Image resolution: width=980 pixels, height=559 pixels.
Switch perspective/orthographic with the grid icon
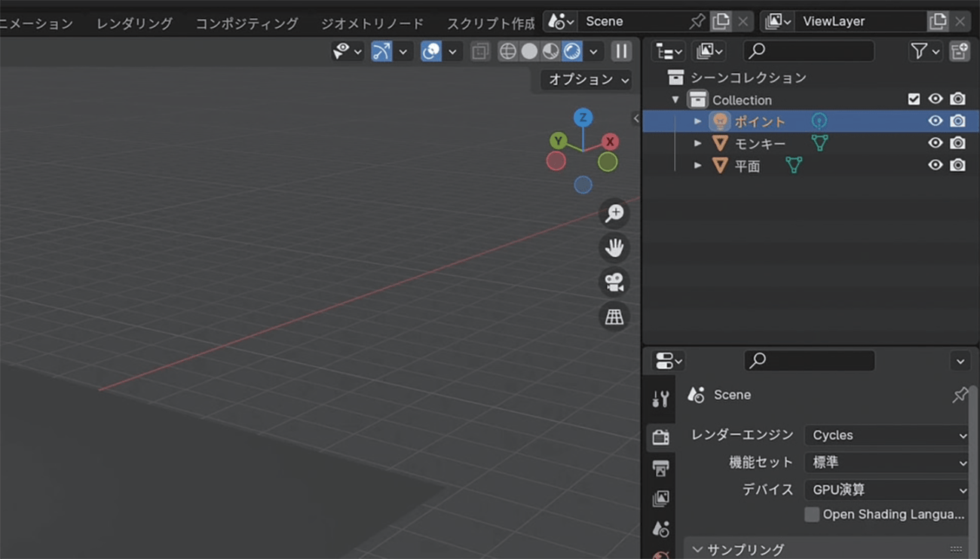(614, 317)
